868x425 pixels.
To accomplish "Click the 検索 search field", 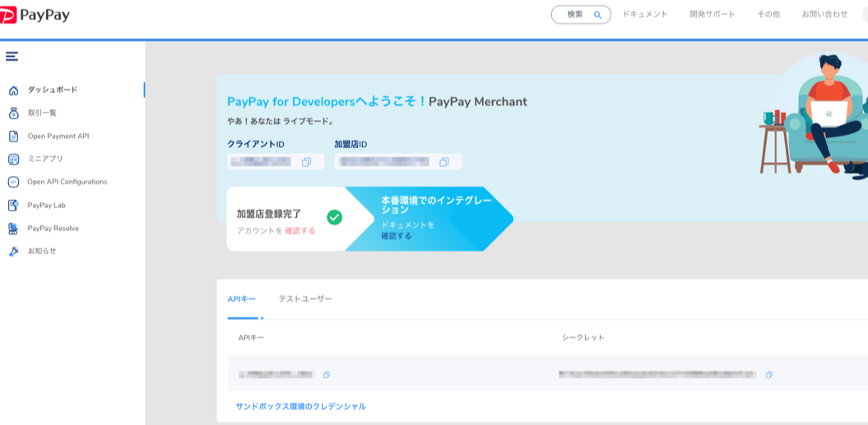I will pos(581,15).
